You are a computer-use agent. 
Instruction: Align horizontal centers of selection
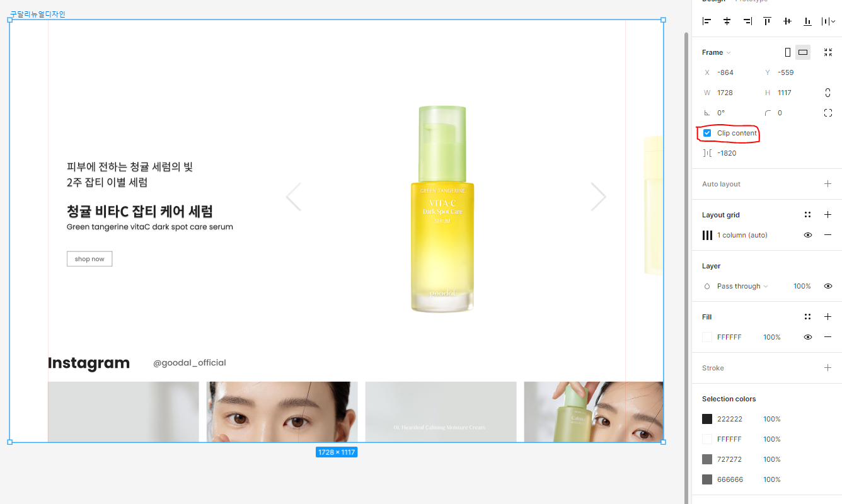click(x=727, y=21)
